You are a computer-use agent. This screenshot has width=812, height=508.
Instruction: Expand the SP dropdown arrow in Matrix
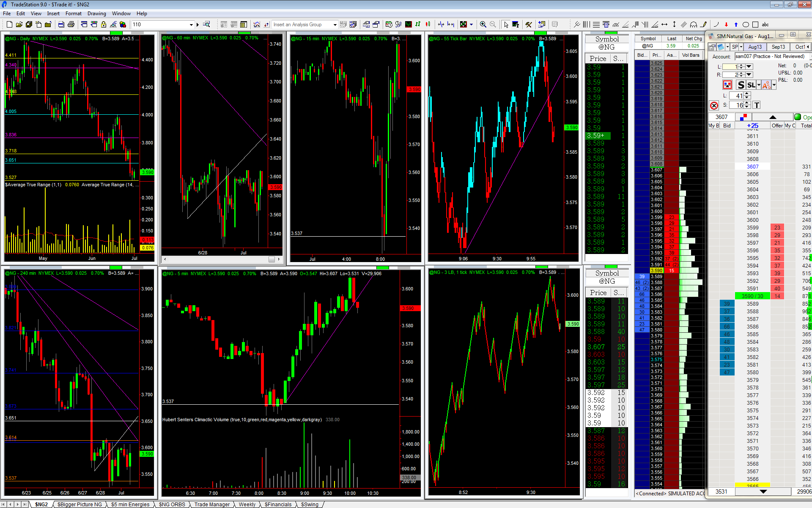pyautogui.click(x=741, y=47)
